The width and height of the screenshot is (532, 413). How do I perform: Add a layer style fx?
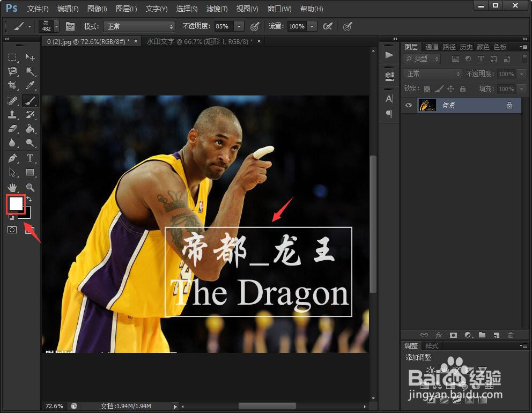(439, 335)
